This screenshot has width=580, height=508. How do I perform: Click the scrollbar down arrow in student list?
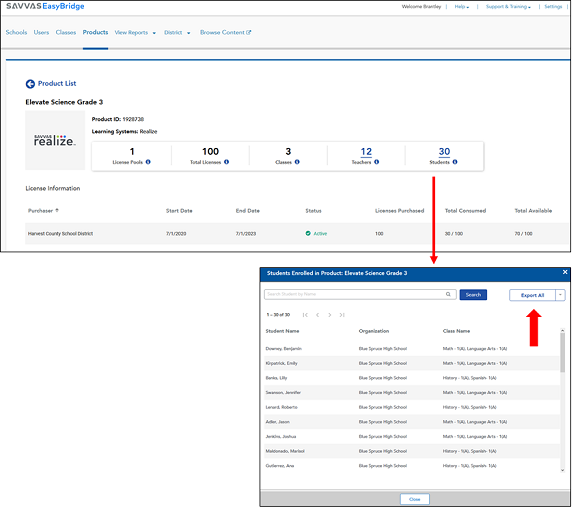[562, 470]
